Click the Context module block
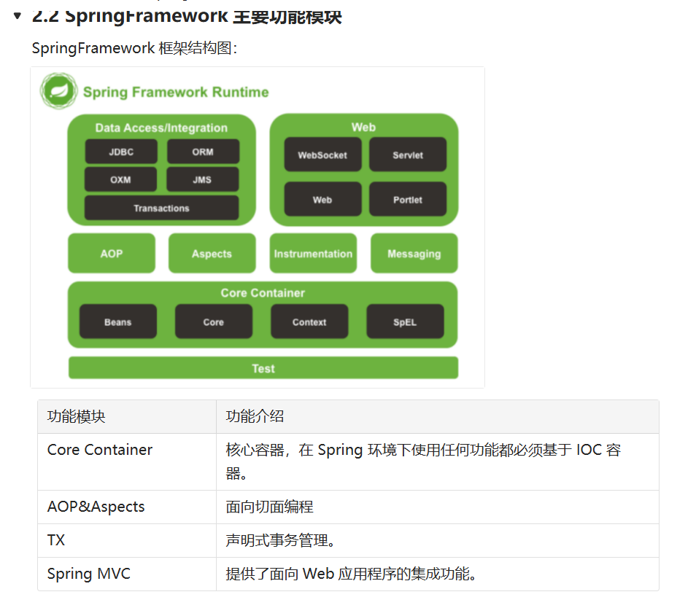Viewport: 696px width, 616px height. (309, 321)
